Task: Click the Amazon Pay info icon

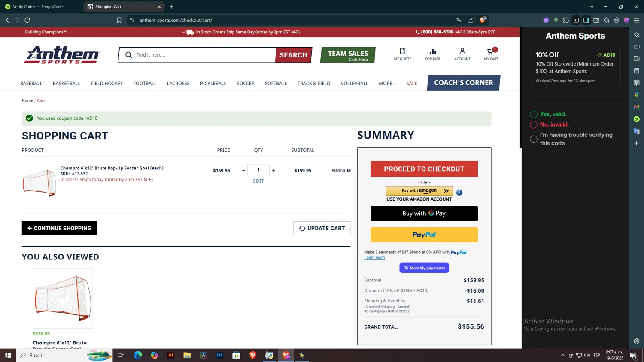Action: pyautogui.click(x=459, y=192)
